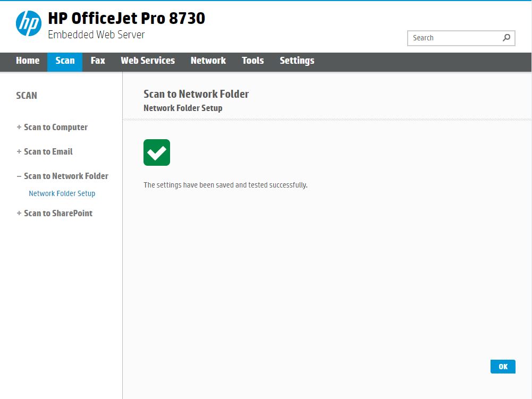Expand the Scan to SharePoint section
Image resolution: width=532 pixels, height=399 pixels.
click(x=55, y=214)
